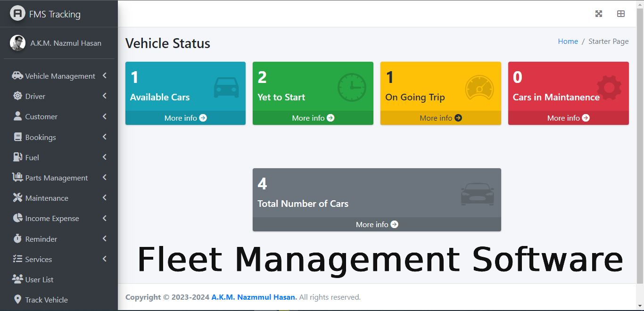Select the Reminder clock icon

click(17, 238)
